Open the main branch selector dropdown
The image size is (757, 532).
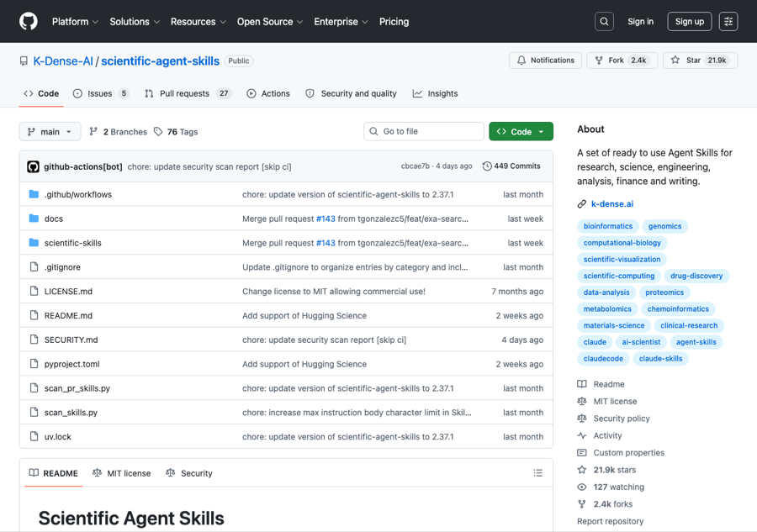coord(50,132)
